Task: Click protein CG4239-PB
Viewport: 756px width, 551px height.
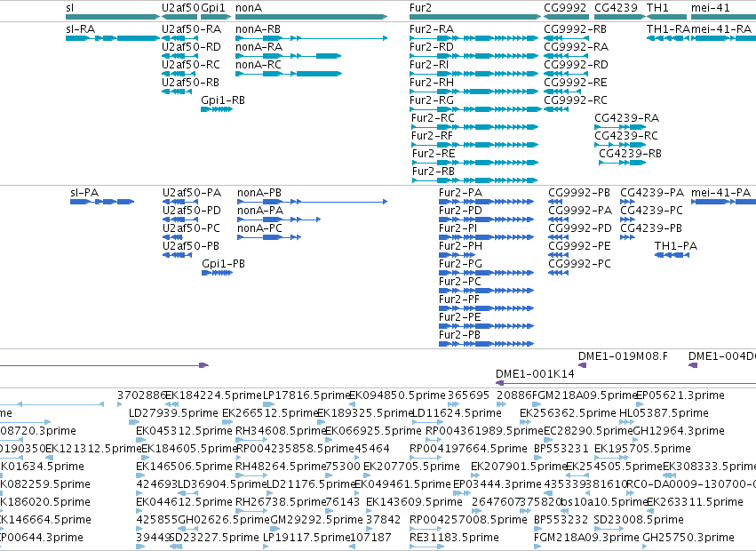Action: coord(627,237)
